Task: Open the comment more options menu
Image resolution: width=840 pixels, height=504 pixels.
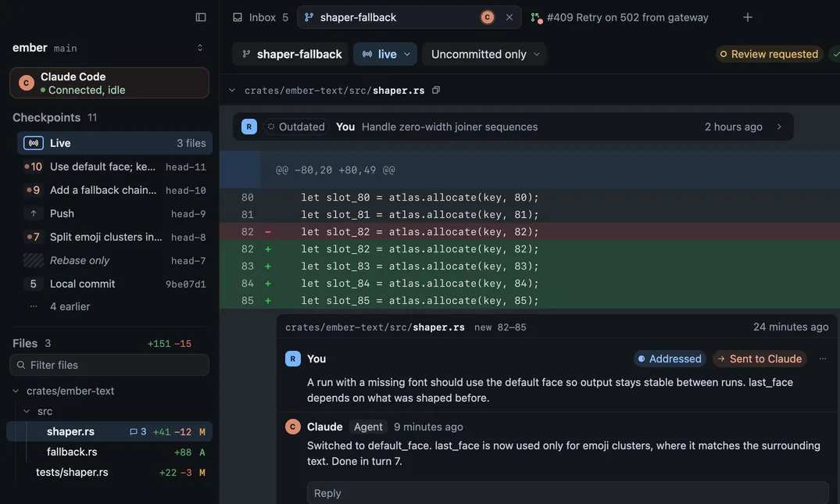Action: (822, 359)
